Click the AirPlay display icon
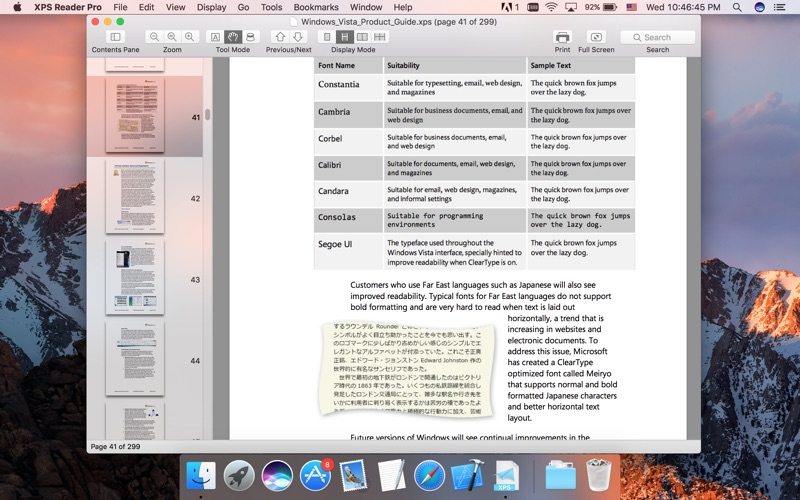The image size is (800, 500). pyautogui.click(x=571, y=7)
